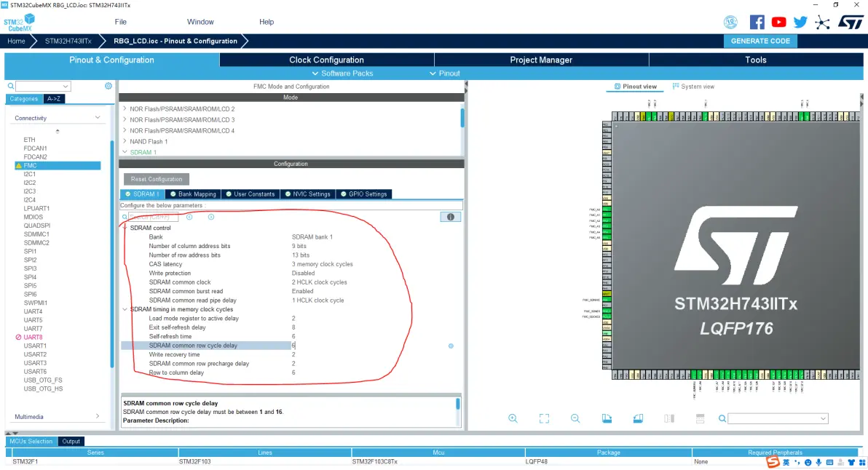
Task: Open the pin search combo box dropdown
Action: point(823,418)
